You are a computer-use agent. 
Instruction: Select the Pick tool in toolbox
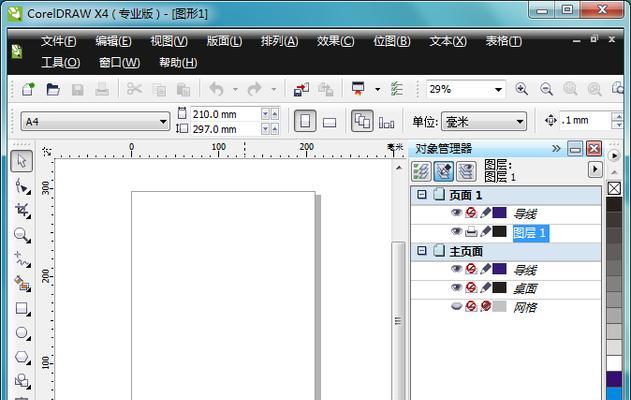(x=21, y=161)
